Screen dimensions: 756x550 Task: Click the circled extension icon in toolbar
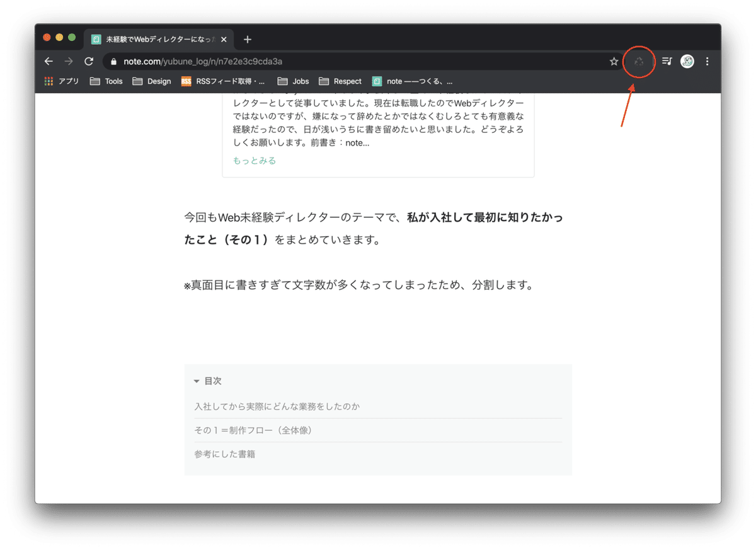pos(639,61)
